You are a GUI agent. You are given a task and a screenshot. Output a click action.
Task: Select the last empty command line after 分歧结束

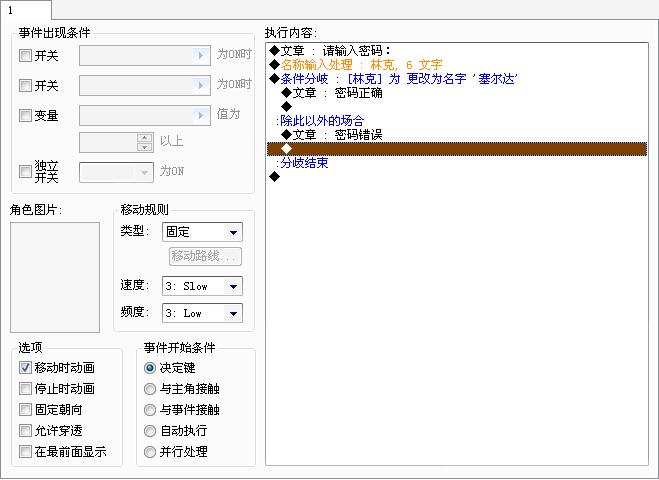pyautogui.click(x=457, y=177)
